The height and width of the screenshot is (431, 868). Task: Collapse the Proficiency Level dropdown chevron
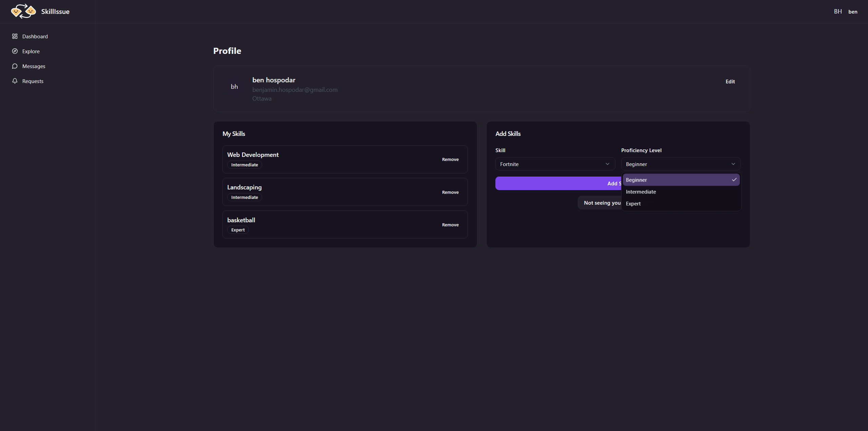733,164
